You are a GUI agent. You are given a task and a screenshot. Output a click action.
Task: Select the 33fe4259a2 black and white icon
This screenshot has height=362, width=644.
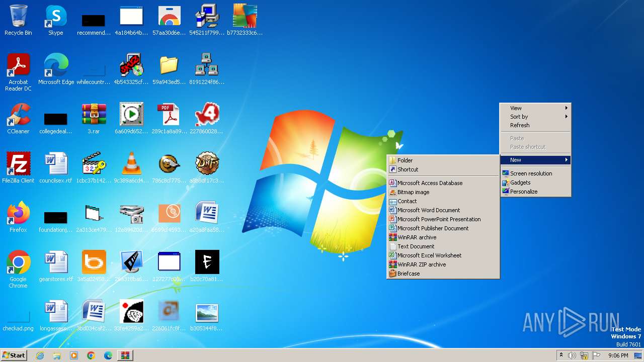pyautogui.click(x=131, y=316)
